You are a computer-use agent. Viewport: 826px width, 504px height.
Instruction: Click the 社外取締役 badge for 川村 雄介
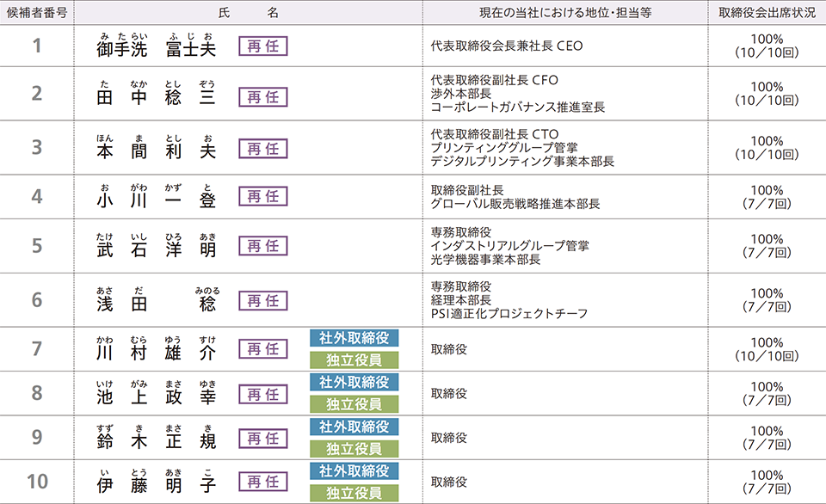coord(354,338)
